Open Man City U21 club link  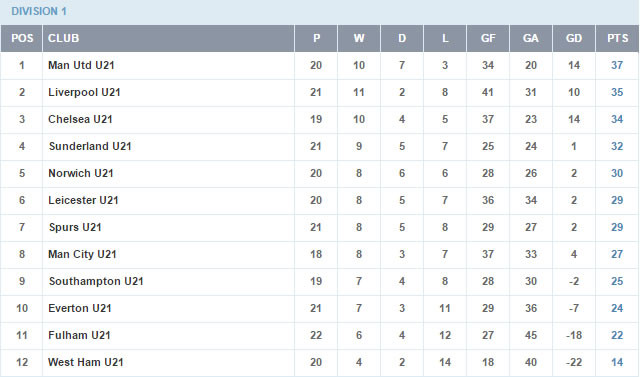point(82,254)
